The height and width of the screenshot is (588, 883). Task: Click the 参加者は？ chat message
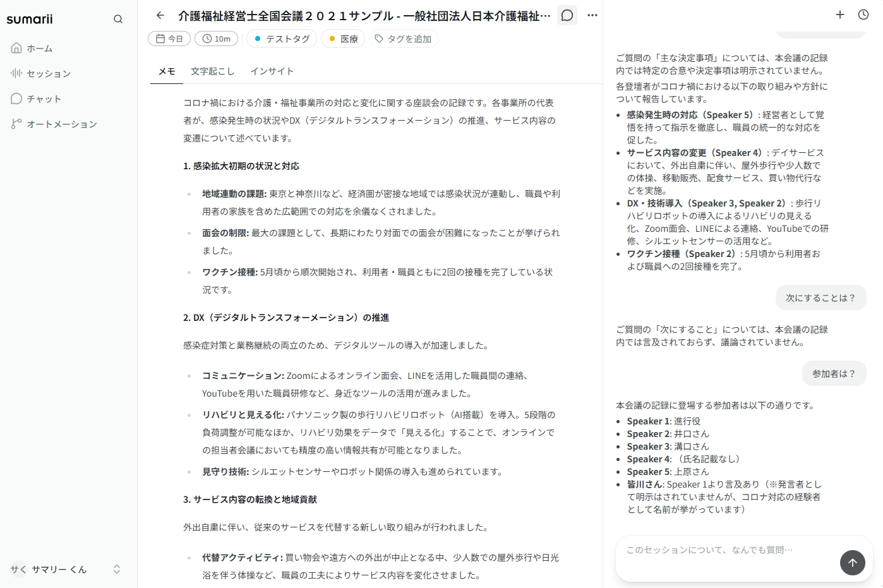pyautogui.click(x=834, y=373)
